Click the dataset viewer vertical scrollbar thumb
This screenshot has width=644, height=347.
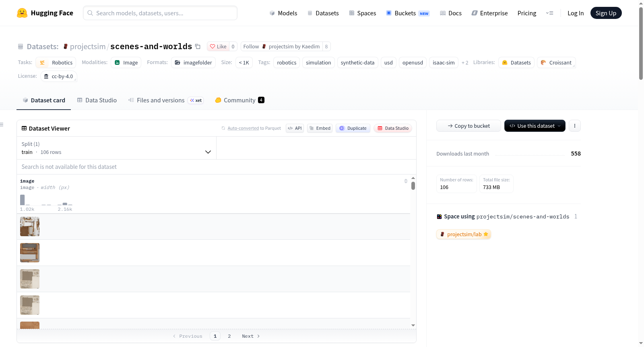click(413, 186)
